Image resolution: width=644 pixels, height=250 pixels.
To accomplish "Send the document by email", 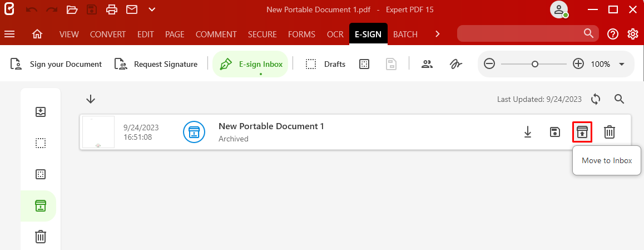I will coord(132,9).
